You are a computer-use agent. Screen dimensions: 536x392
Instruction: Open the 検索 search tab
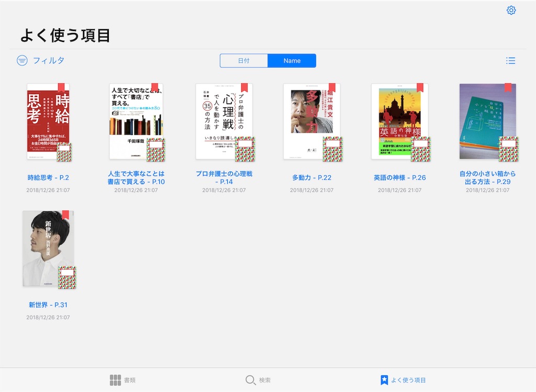tap(258, 380)
